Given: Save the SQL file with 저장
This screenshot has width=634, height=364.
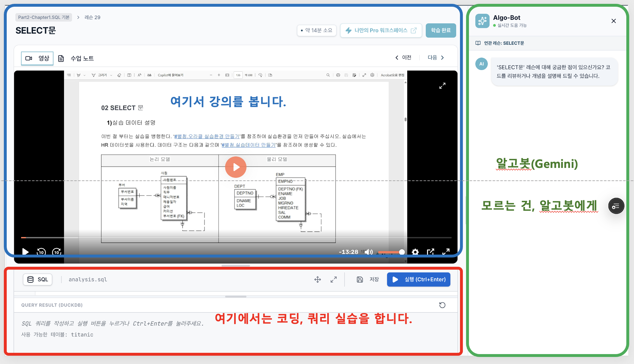Looking at the screenshot, I should coord(368,280).
